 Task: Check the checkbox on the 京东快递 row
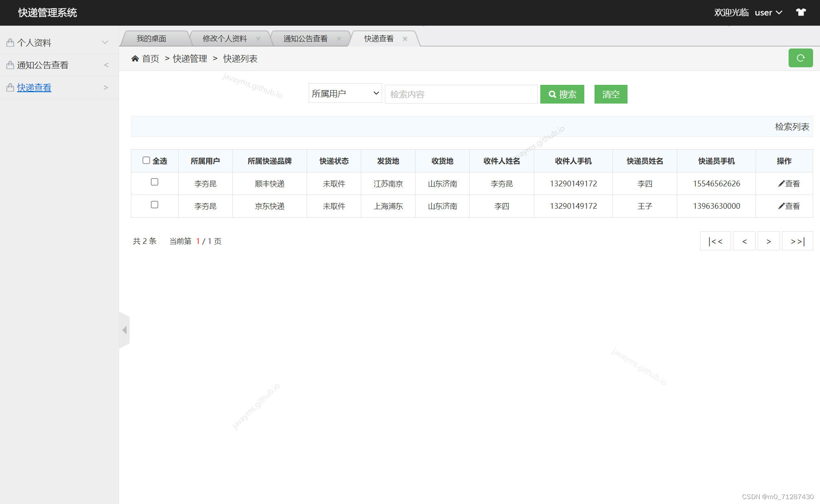(154, 205)
